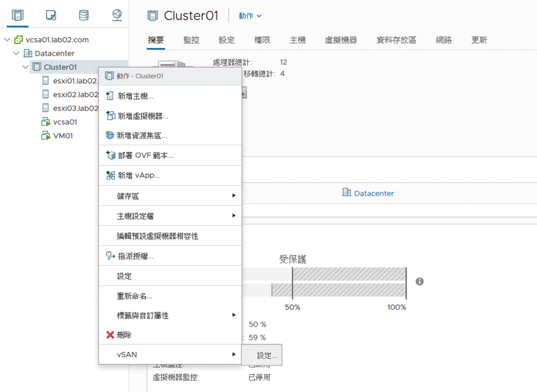Screen dimensions: 537x392
Task: Switch to the 權限 tab
Action: click(262, 40)
